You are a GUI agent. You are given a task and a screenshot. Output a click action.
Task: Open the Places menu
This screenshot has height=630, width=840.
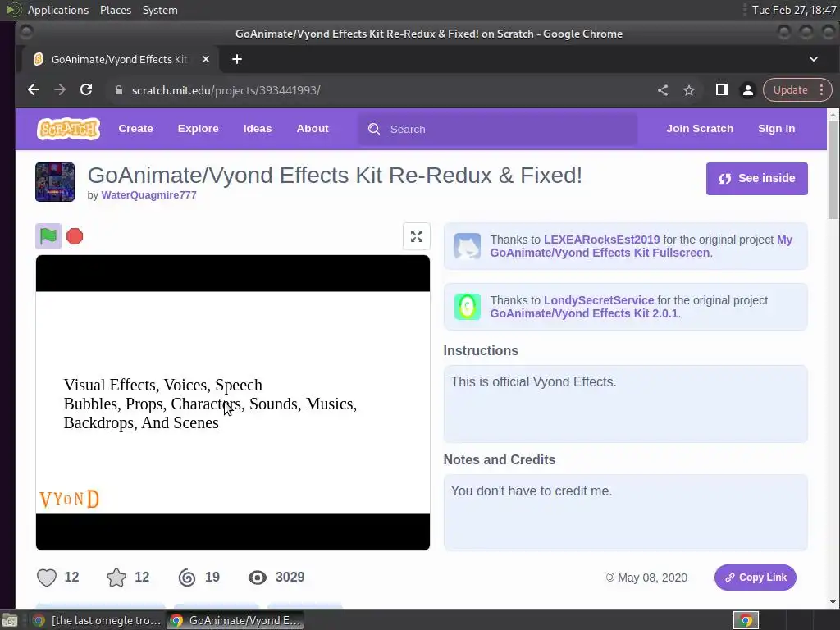pyautogui.click(x=115, y=10)
